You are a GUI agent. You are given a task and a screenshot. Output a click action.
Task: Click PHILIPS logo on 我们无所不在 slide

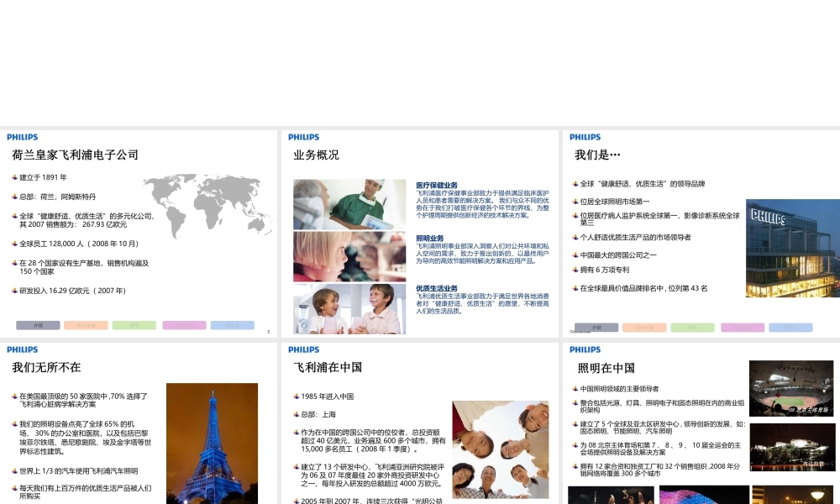(22, 349)
